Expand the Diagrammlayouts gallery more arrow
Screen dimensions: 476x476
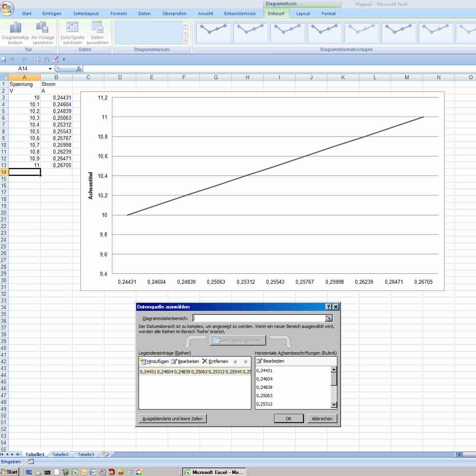[186, 40]
